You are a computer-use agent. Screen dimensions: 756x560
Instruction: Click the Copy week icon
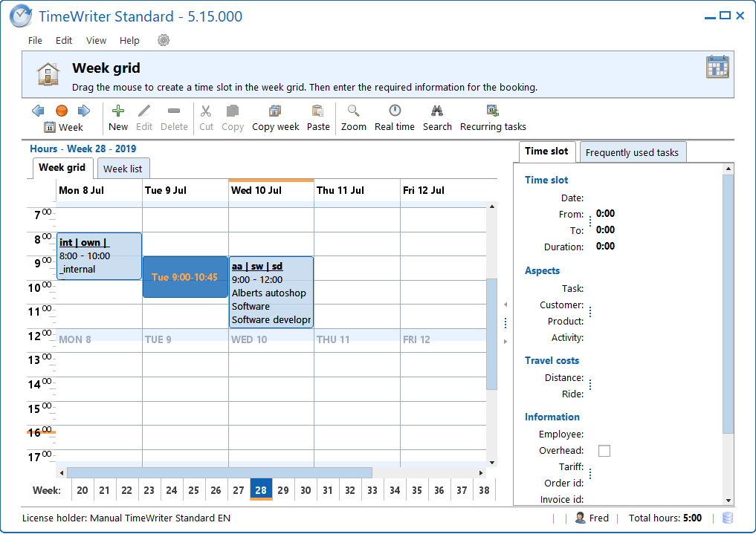coord(275,111)
